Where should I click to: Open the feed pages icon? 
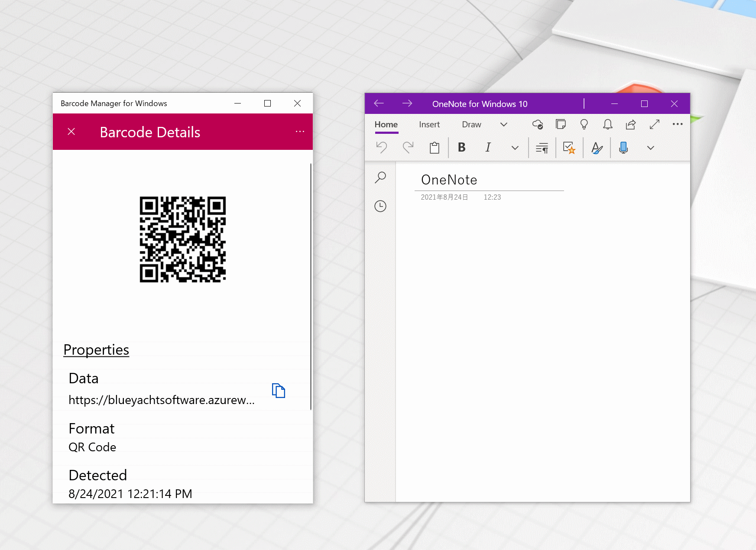point(561,125)
